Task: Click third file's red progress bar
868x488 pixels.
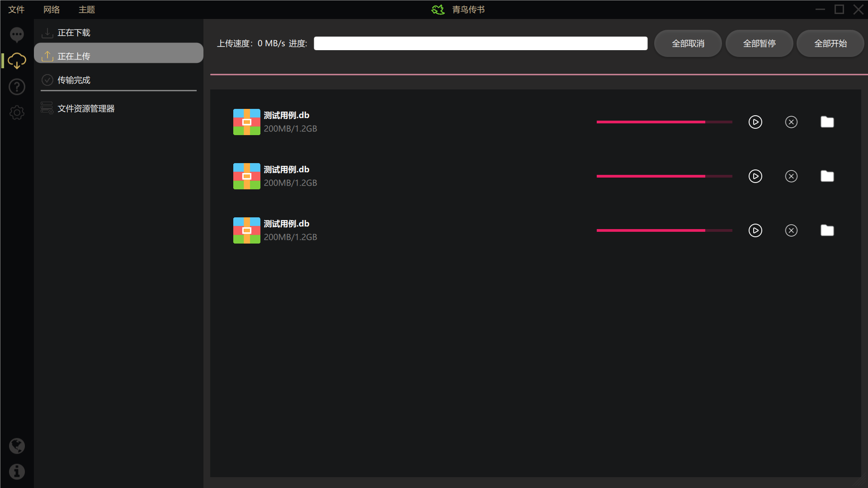Action: pyautogui.click(x=665, y=230)
